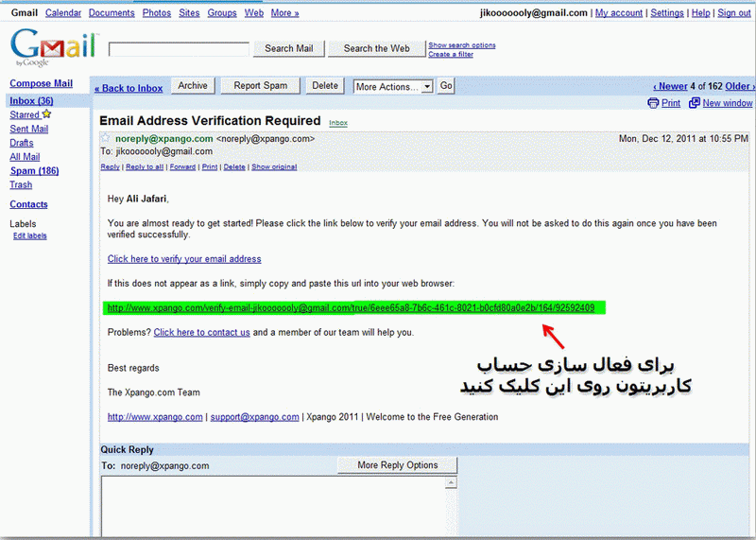The width and height of the screenshot is (756, 540).
Task: Click sender name noreply@xpango.com
Action: [163, 139]
